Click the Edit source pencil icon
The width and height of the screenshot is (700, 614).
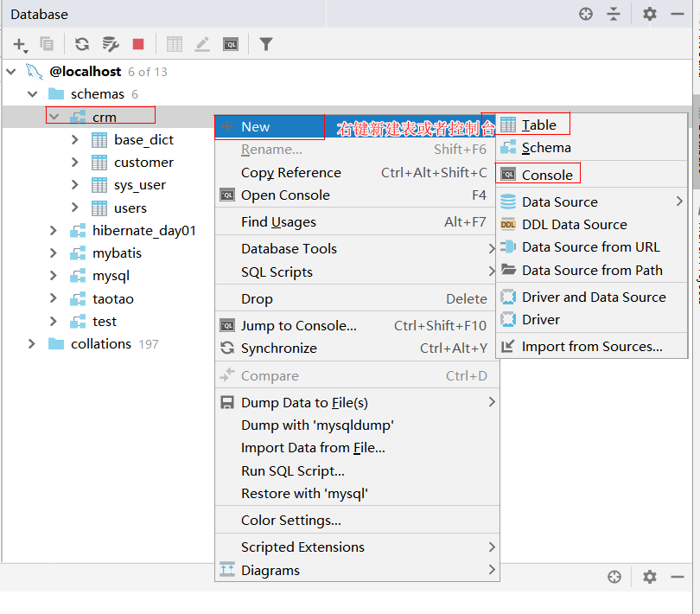click(x=202, y=44)
